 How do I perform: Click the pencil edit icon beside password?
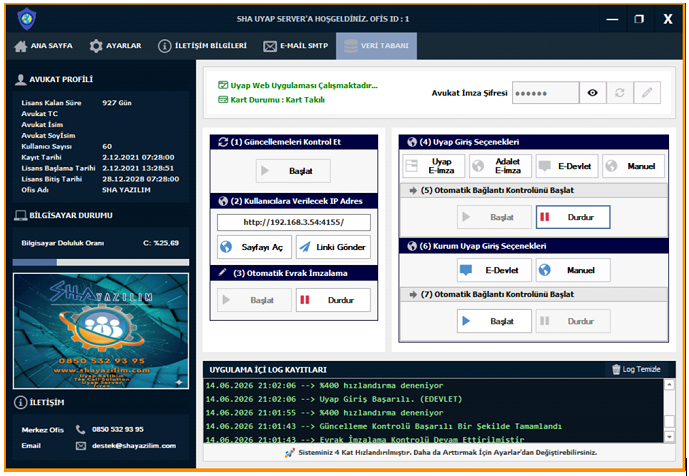click(647, 93)
